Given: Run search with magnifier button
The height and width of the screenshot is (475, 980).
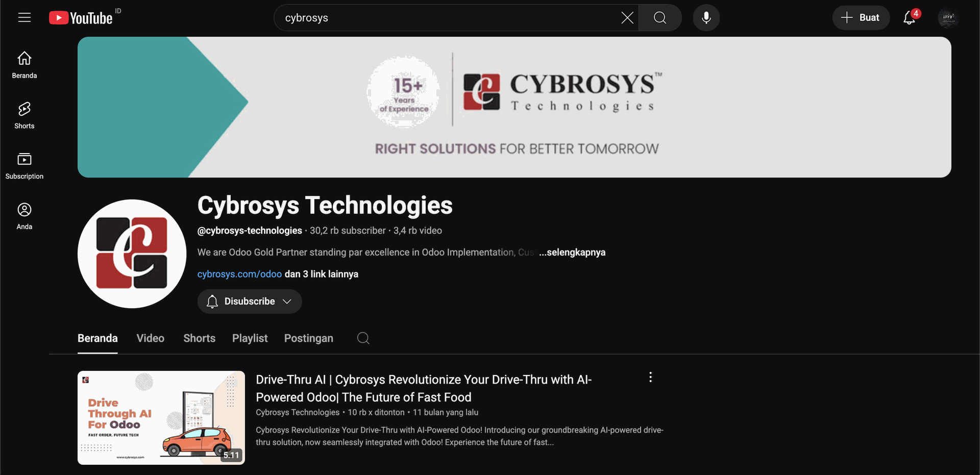Looking at the screenshot, I should pyautogui.click(x=660, y=18).
